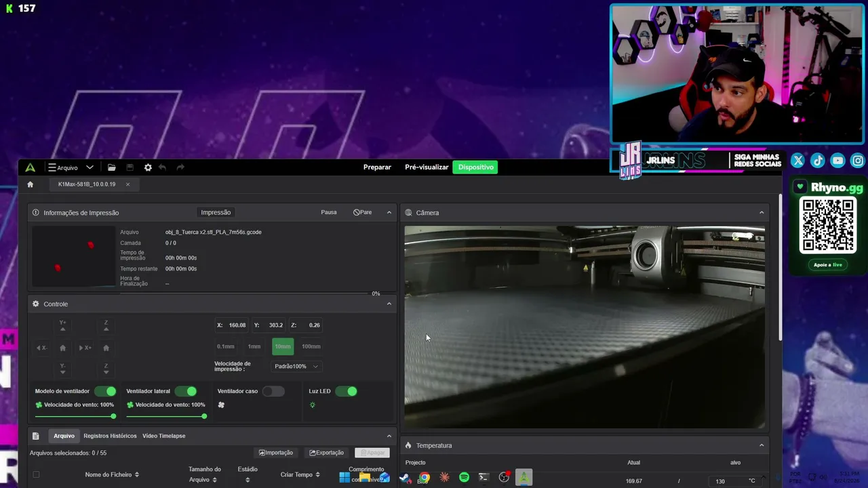Screen dimensions: 868x488
Task: Toggle the Ventilador lateral switch
Action: 186,391
